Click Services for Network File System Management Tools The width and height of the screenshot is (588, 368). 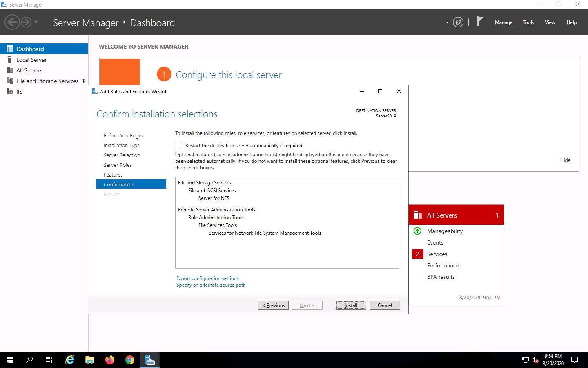(x=265, y=233)
